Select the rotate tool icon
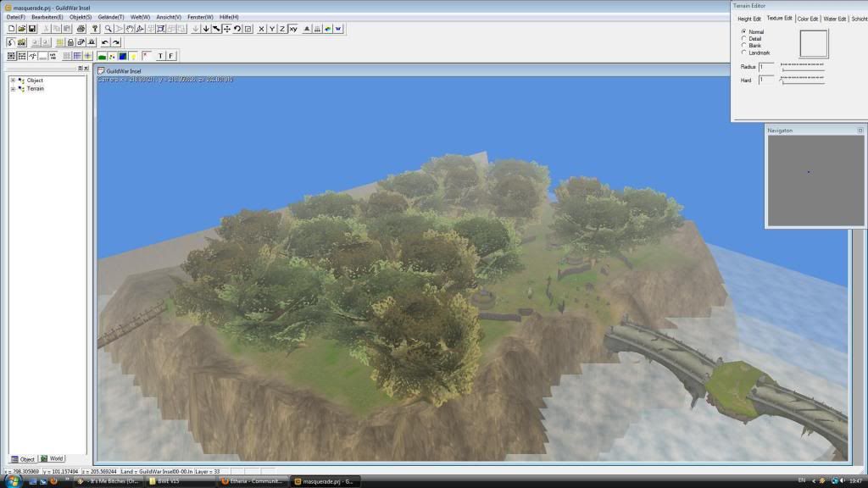The width and height of the screenshot is (868, 488). point(237,29)
